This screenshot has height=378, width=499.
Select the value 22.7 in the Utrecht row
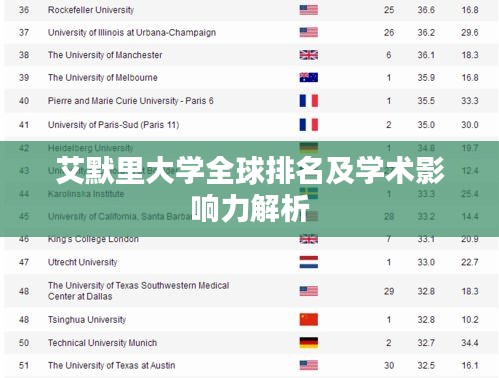[470, 262]
